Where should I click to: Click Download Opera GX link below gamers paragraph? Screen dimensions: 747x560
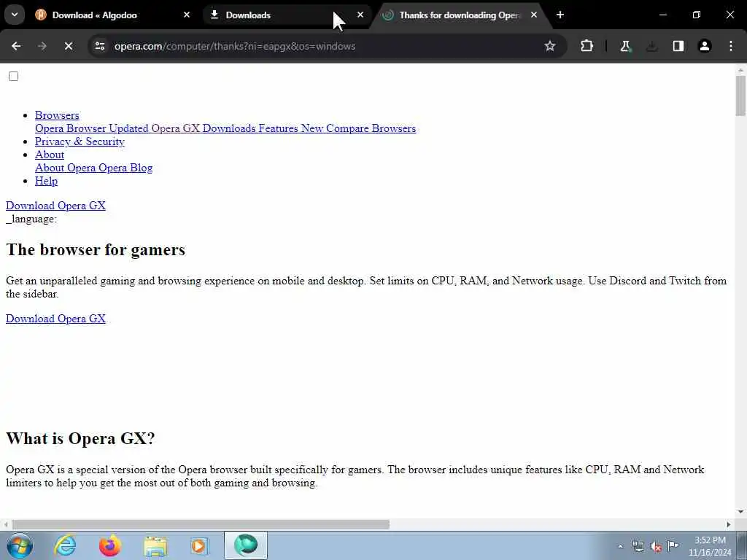pyautogui.click(x=55, y=319)
